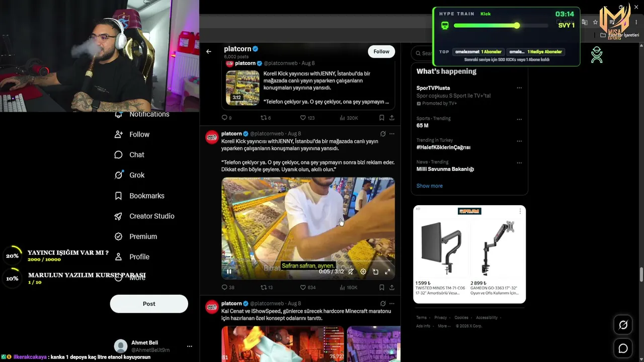Open more options on the withJENNY post
The height and width of the screenshot is (362, 644).
coord(392,134)
